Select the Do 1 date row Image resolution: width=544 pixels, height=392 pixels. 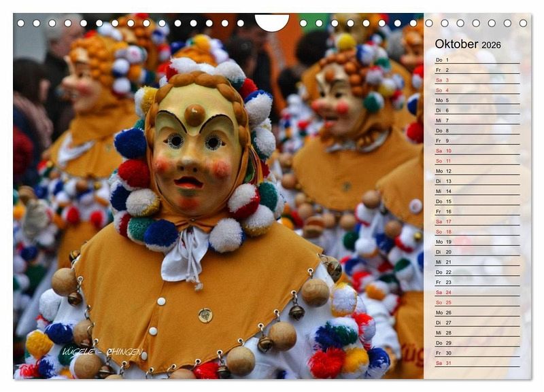(476, 60)
